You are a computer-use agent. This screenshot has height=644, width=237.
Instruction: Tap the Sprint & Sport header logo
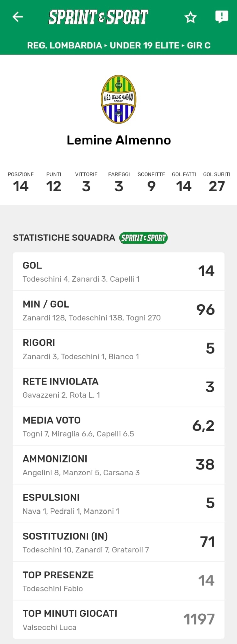tap(98, 17)
